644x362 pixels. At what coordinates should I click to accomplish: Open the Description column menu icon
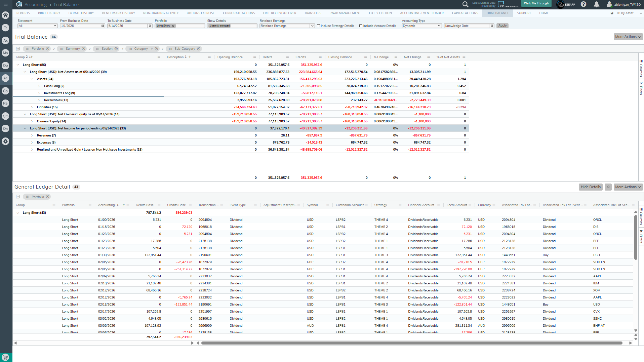pos(209,57)
